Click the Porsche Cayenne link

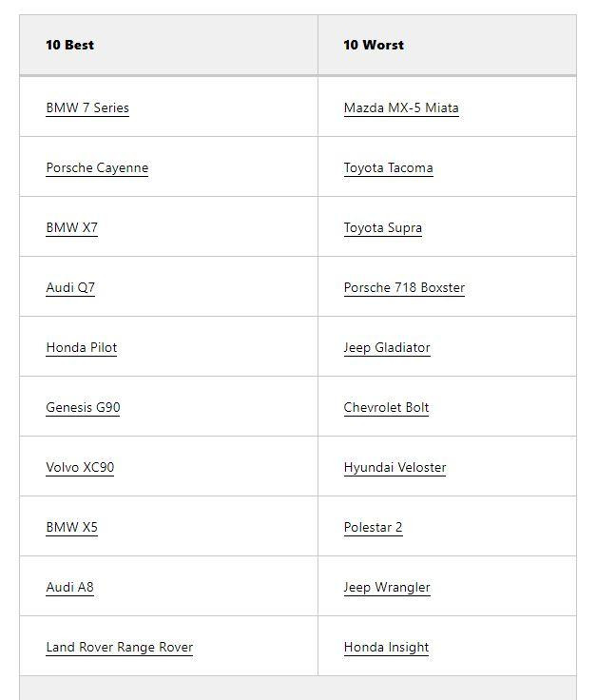tap(97, 167)
